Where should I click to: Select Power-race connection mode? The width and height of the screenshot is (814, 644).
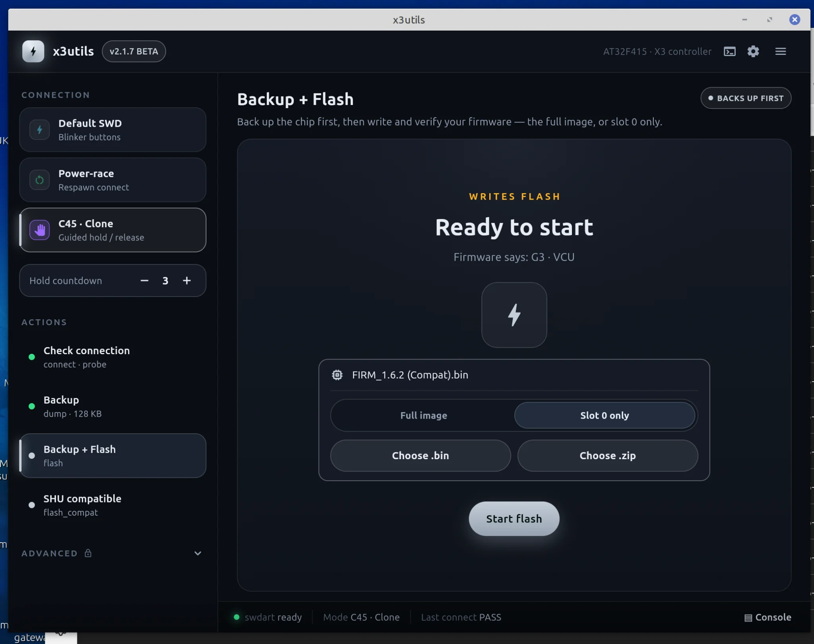113,180
